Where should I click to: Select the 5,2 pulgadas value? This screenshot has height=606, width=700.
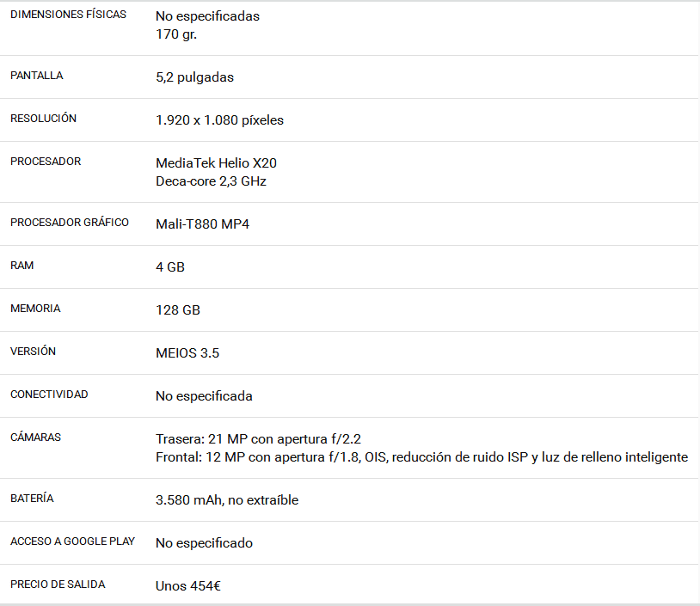click(x=194, y=77)
